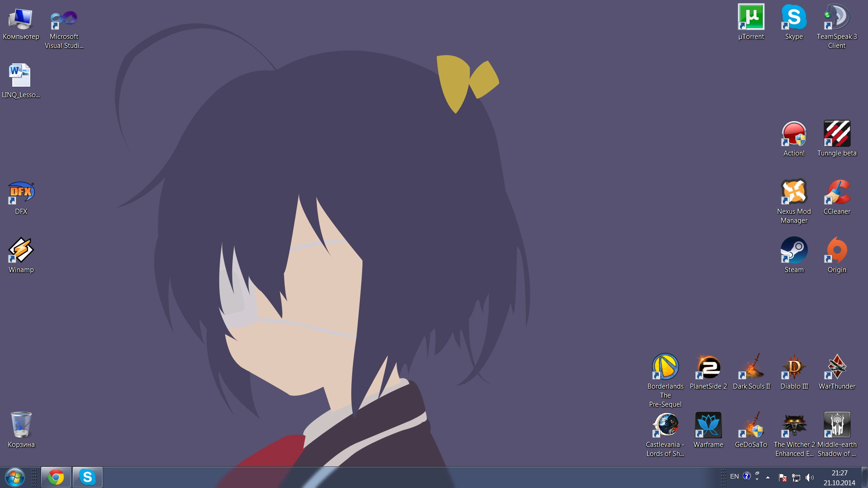Open the EN language indicator
This screenshot has height=488, width=868.
pos(734,477)
